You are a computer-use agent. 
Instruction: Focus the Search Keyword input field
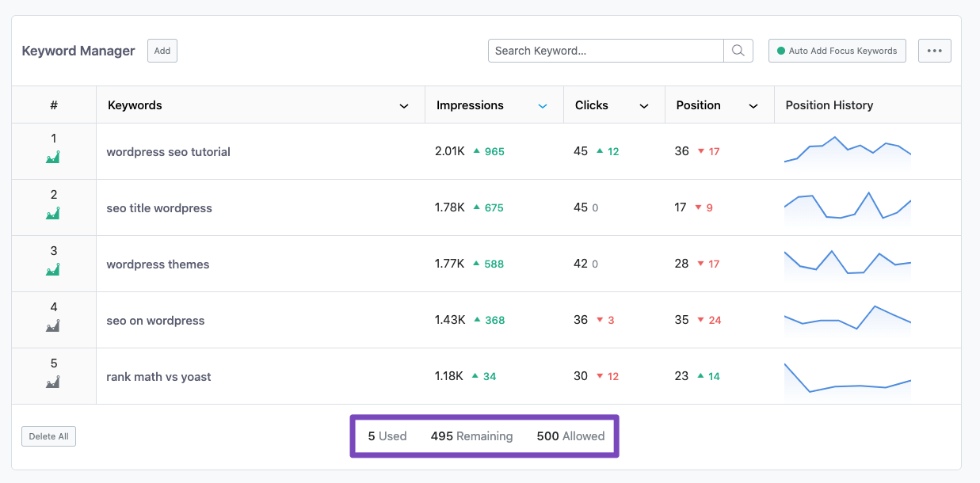click(606, 51)
